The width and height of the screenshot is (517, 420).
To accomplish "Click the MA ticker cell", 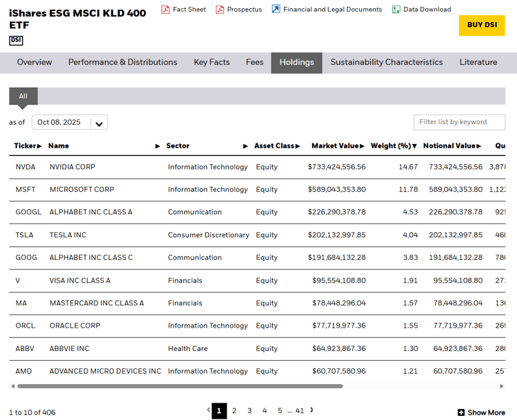I will [x=21, y=303].
